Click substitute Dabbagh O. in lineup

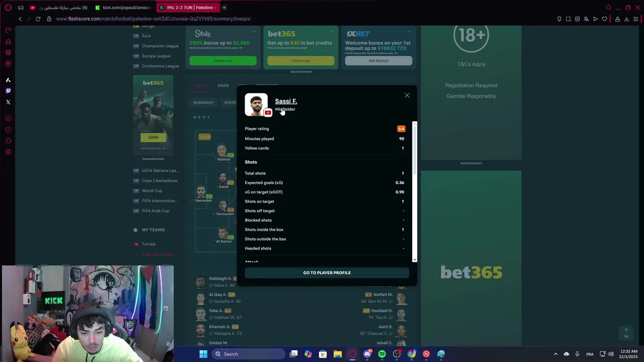[220, 279]
